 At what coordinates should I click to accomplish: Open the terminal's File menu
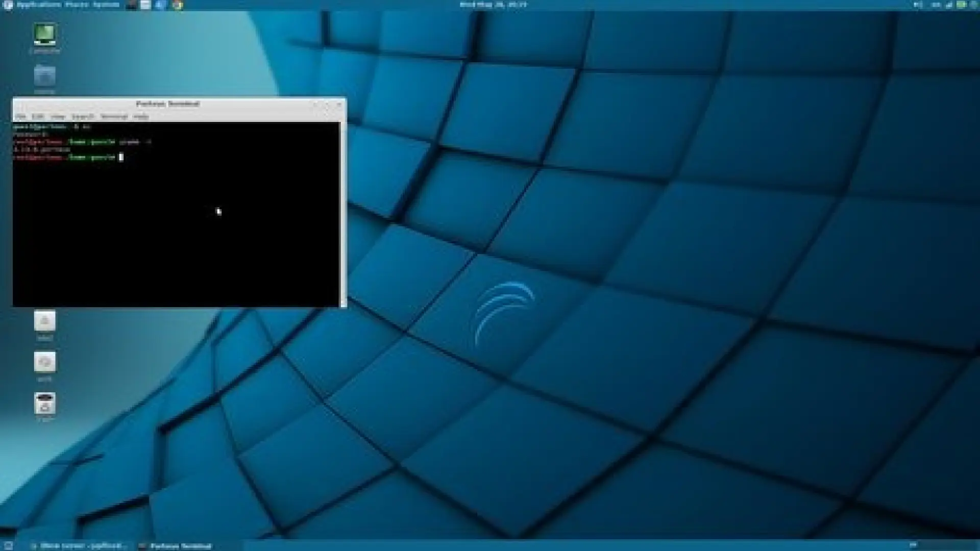(x=20, y=116)
